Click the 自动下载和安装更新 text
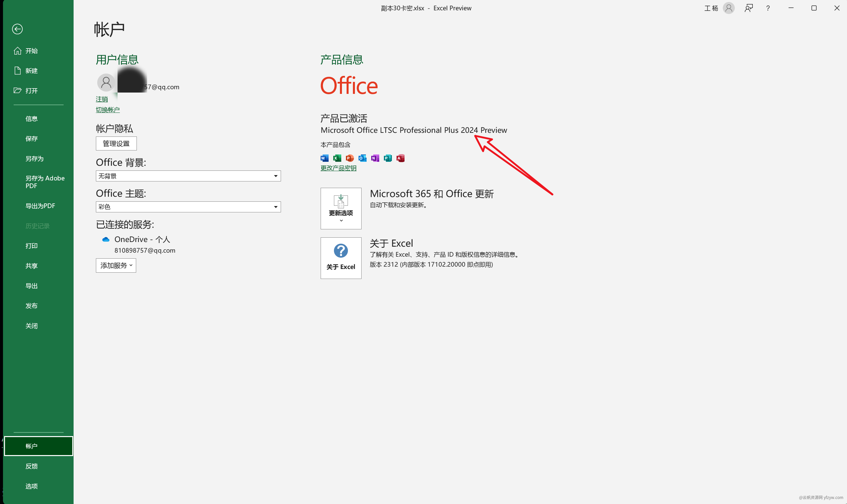The height and width of the screenshot is (504, 847). [x=399, y=205]
